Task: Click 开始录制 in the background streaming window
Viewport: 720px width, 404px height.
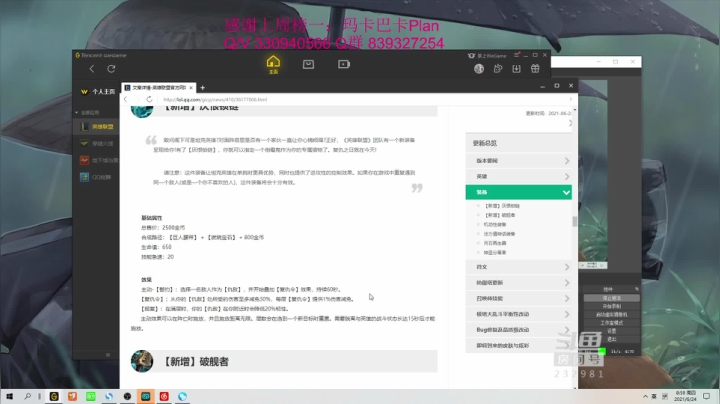Action: pyautogui.click(x=611, y=306)
